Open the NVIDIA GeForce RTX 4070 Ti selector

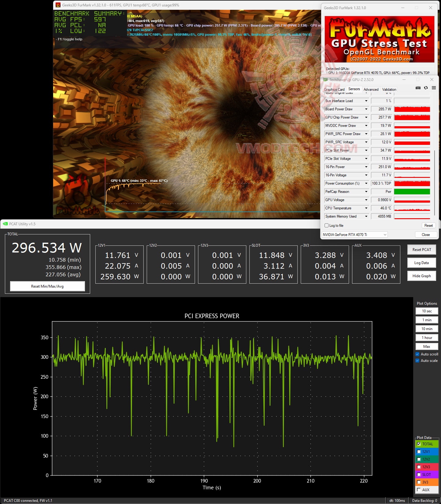(355, 235)
